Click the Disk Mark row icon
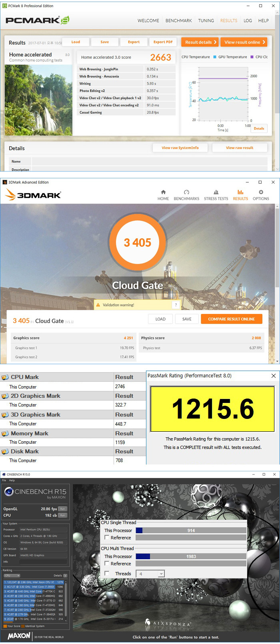Image resolution: width=280 pixels, height=644 pixels. tap(5, 451)
